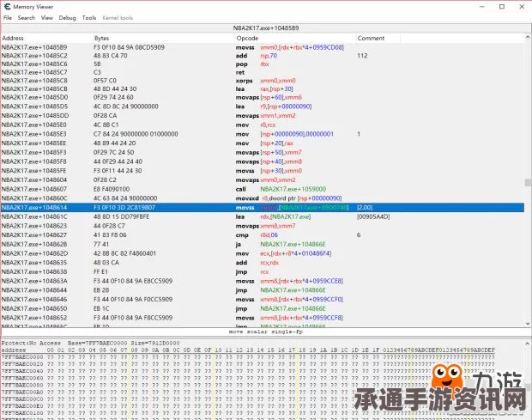Click the Protect:No Access info line
The image size is (532, 420).
91,344
